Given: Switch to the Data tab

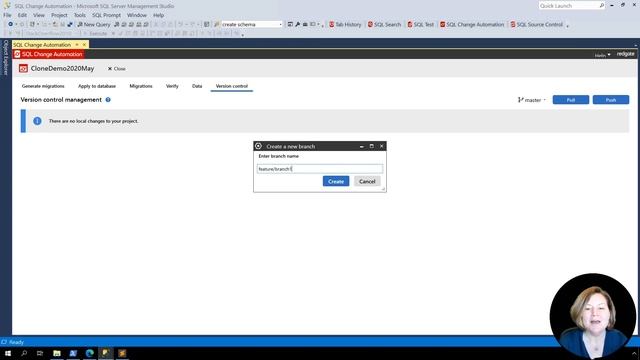Looking at the screenshot, I should 197,86.
